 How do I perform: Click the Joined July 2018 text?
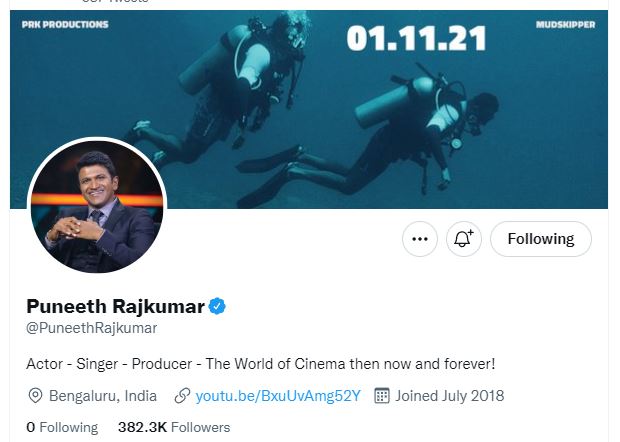click(450, 396)
